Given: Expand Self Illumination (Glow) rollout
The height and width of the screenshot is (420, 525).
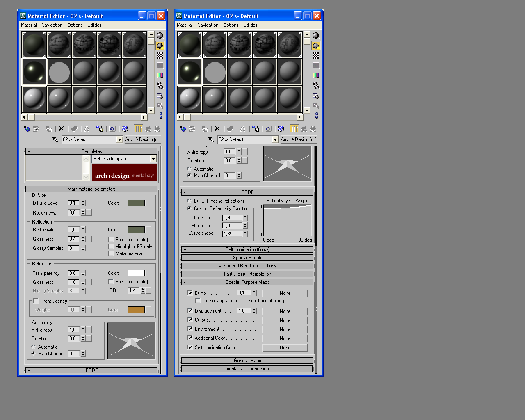Looking at the screenshot, I should [x=247, y=249].
